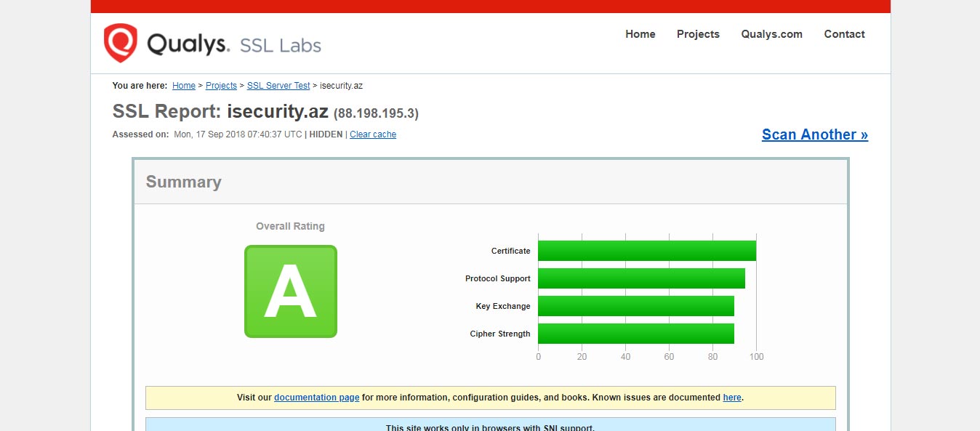This screenshot has height=431, width=980.
Task: Open the Projects navigation menu item
Action: pyautogui.click(x=698, y=34)
